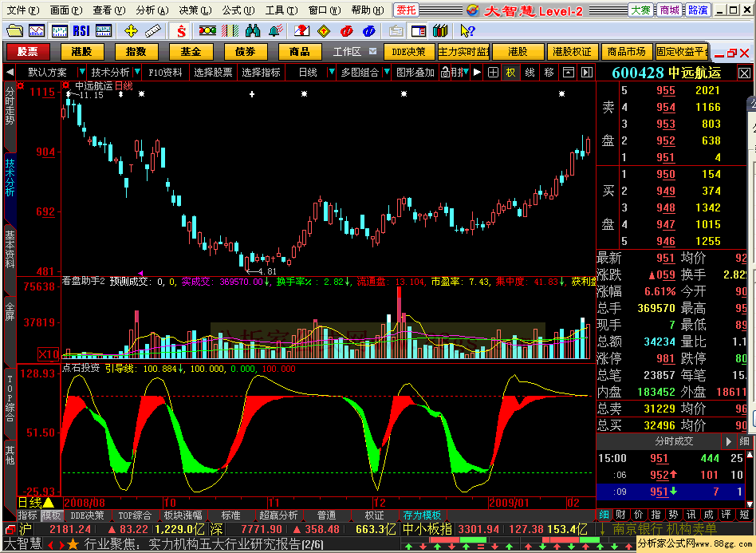
Task: Toggle the 细 detail button beside 分时成交
Action: tap(744, 441)
